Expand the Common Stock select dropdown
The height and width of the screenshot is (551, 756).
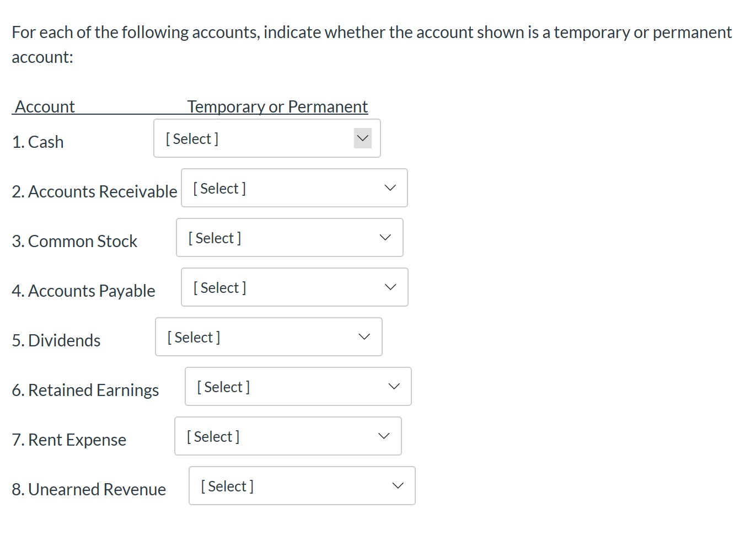point(289,238)
